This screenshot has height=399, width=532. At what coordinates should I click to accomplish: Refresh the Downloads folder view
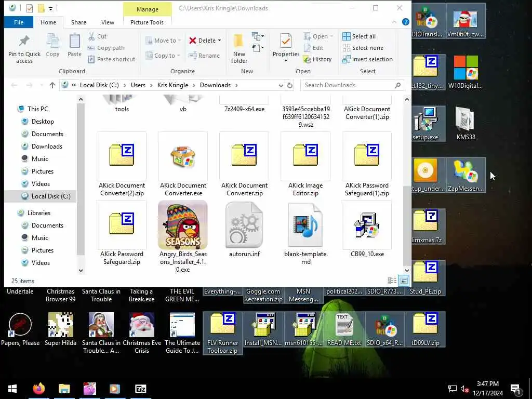coord(290,85)
